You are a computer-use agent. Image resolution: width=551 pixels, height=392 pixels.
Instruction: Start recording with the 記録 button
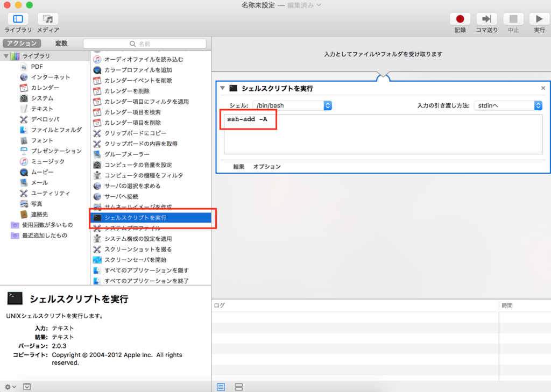click(460, 19)
